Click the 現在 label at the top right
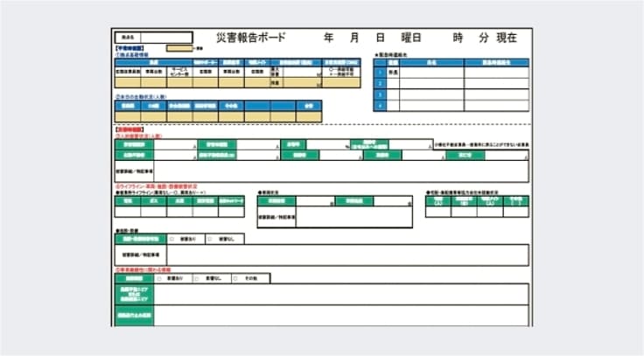Screen dimensions: 644x356 507,38
